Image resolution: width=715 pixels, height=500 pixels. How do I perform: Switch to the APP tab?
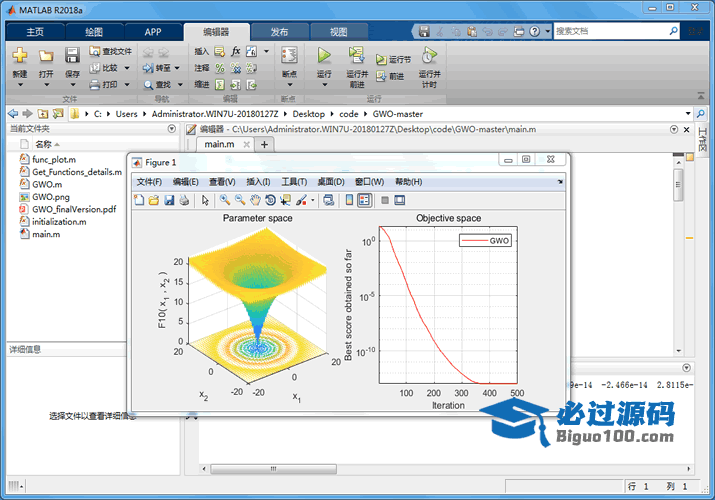[x=153, y=31]
